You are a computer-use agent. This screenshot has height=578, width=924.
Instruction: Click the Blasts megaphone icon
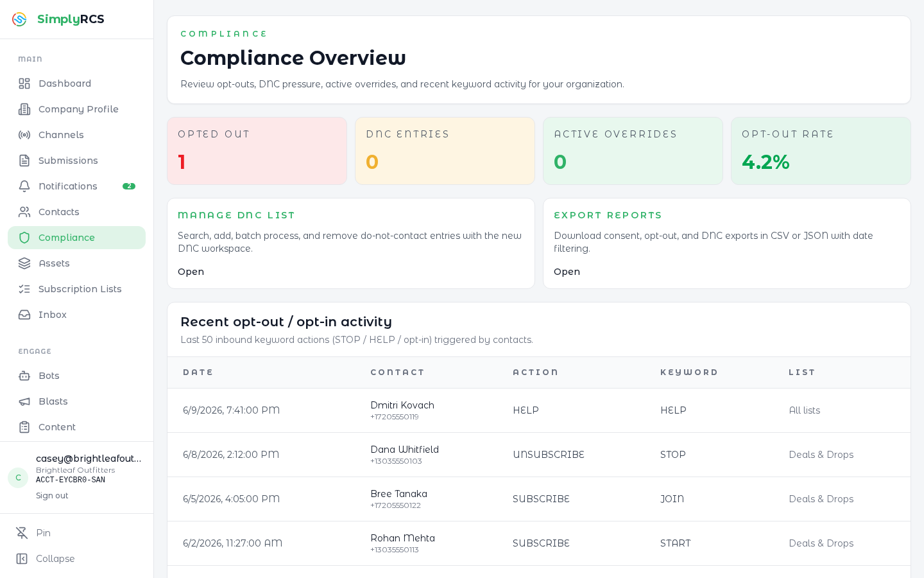pos(24,401)
